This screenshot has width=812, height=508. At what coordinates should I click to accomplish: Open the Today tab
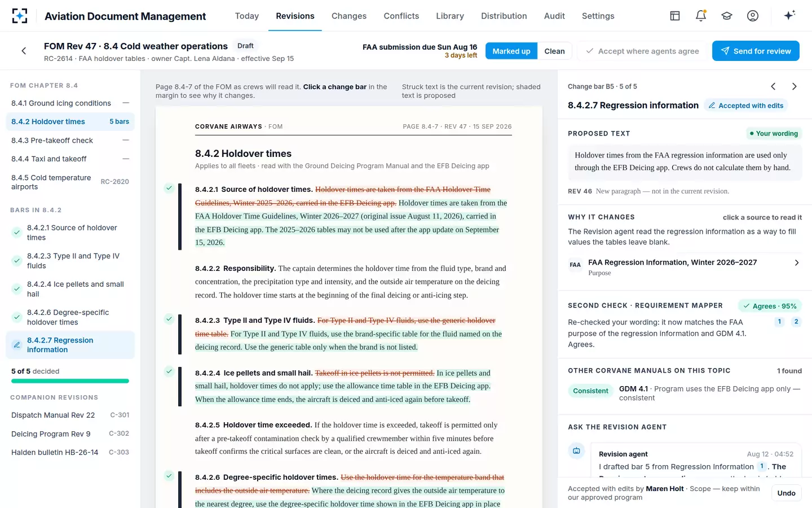pos(247,16)
